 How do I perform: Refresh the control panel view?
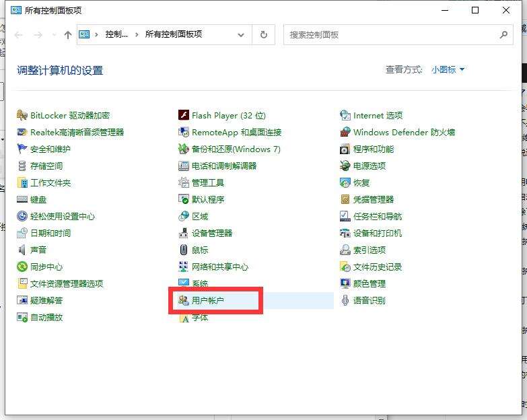pos(264,34)
